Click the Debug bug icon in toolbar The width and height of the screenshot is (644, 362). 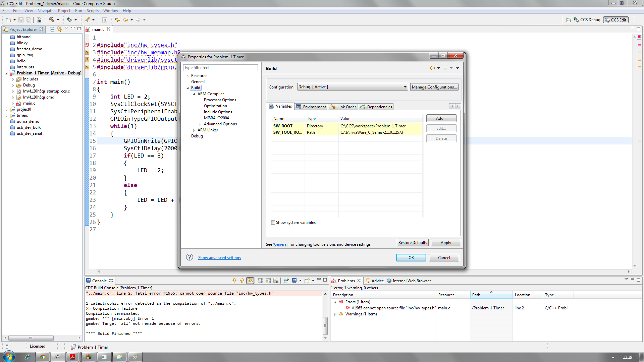coord(69,20)
